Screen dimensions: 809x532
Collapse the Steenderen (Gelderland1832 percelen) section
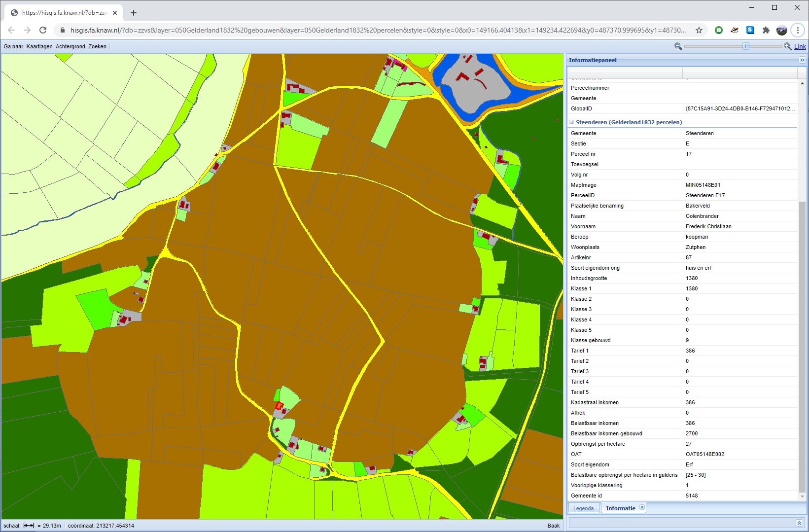pos(571,122)
